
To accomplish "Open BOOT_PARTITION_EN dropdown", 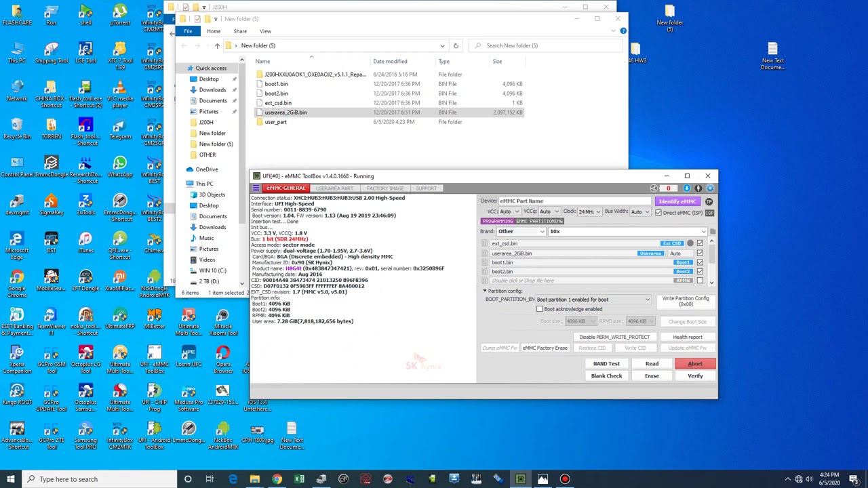I will click(x=593, y=300).
